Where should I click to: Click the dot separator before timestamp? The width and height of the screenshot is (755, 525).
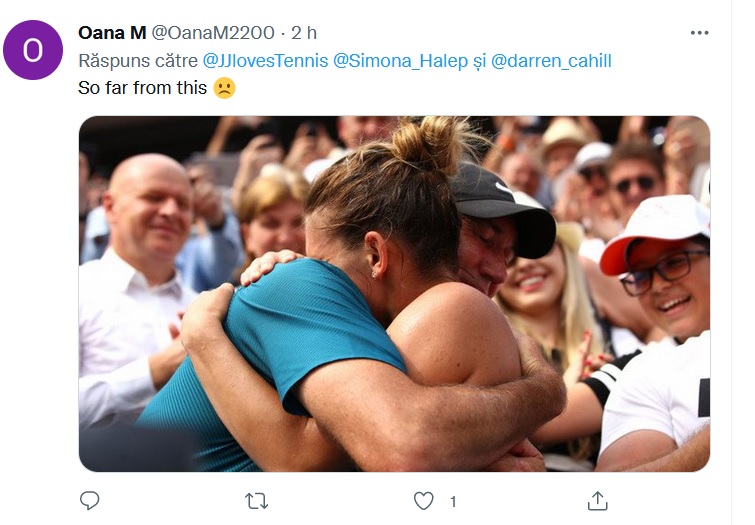click(x=283, y=33)
